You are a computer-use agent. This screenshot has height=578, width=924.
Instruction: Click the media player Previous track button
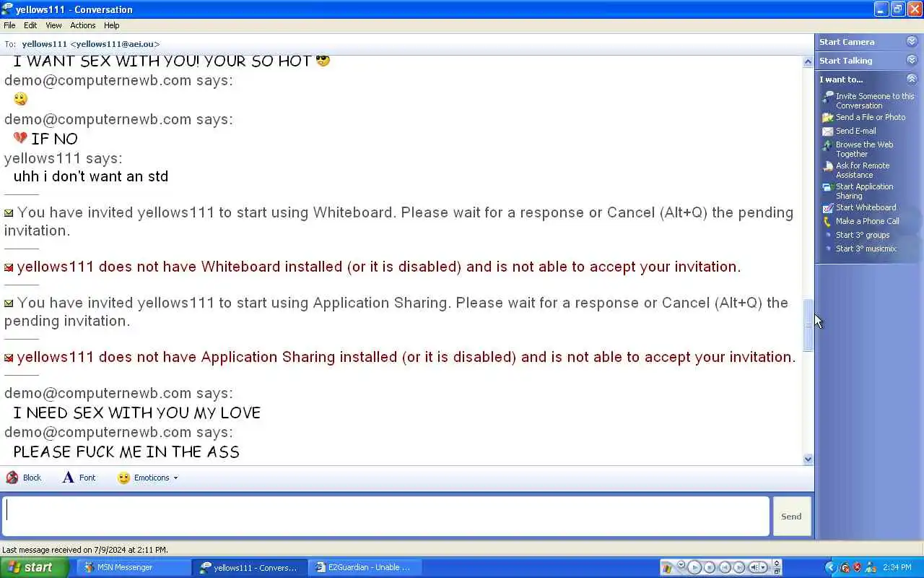pos(725,567)
